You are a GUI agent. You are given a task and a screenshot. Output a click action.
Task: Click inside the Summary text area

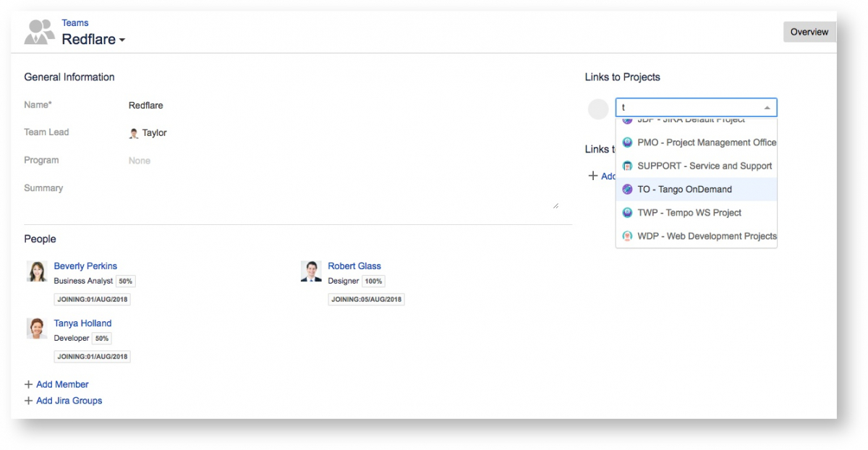[x=340, y=195]
